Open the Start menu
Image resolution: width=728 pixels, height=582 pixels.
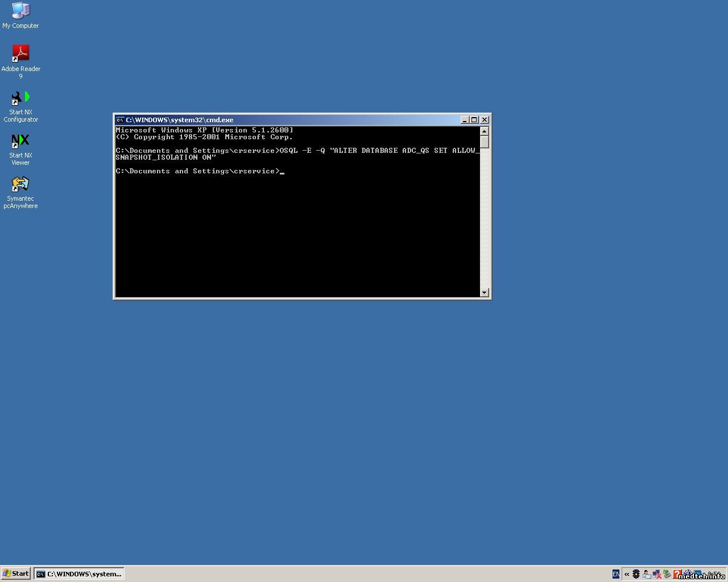[x=16, y=573]
